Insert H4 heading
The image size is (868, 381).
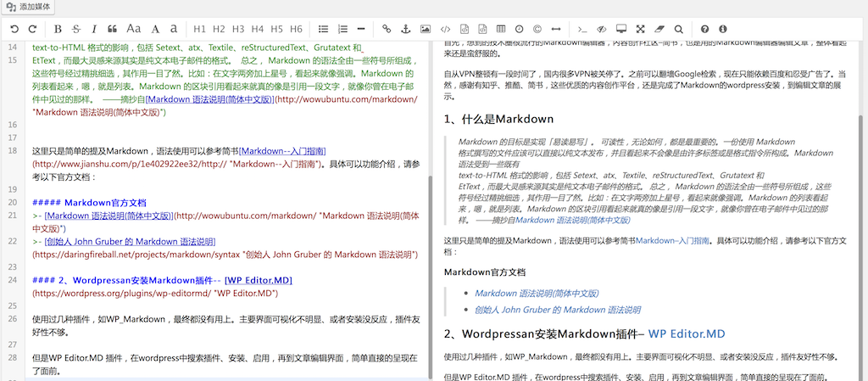(x=258, y=29)
